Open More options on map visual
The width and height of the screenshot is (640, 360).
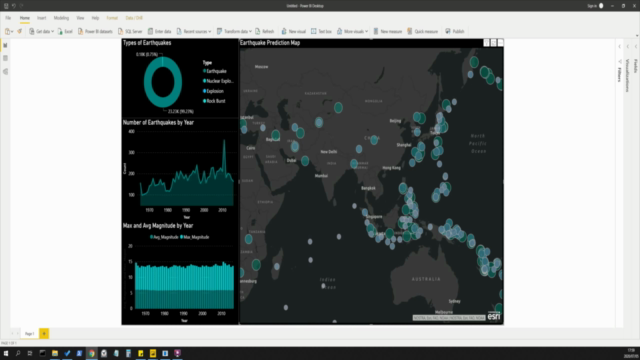coord(500,43)
